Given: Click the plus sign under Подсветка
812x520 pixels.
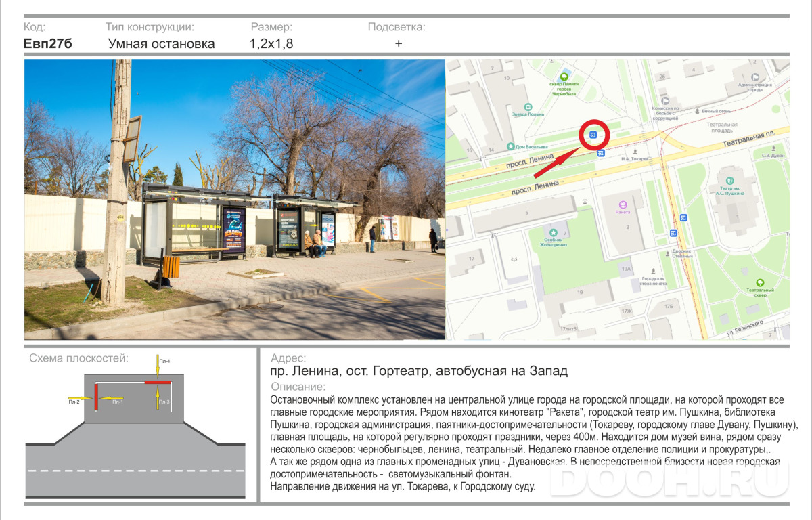Looking at the screenshot, I should pos(399,43).
